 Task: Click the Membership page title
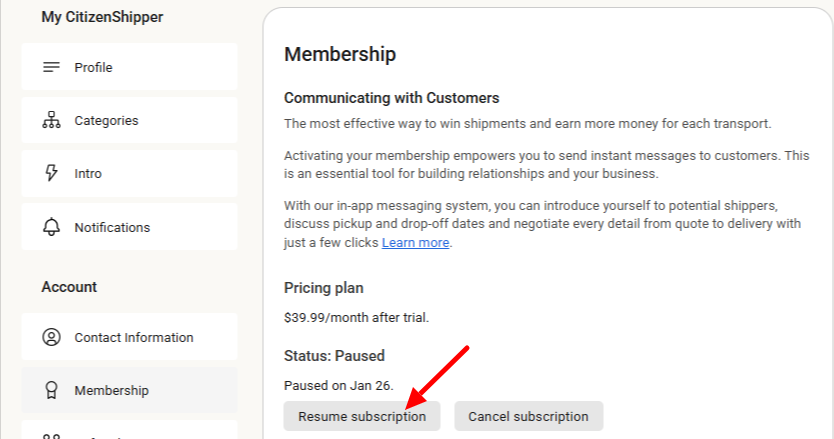340,54
